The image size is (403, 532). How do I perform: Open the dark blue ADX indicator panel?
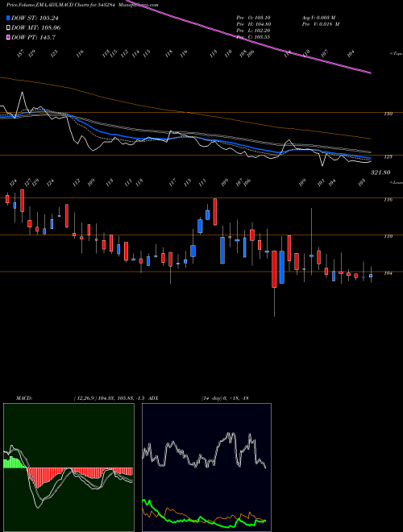pyautogui.click(x=206, y=468)
